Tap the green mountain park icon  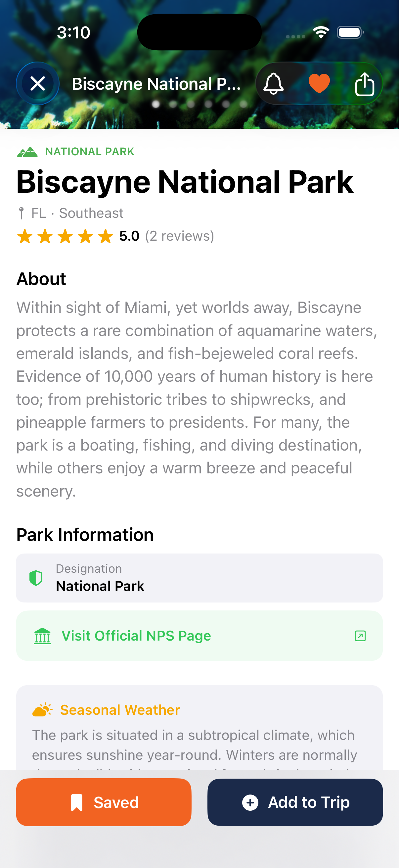[x=27, y=152]
